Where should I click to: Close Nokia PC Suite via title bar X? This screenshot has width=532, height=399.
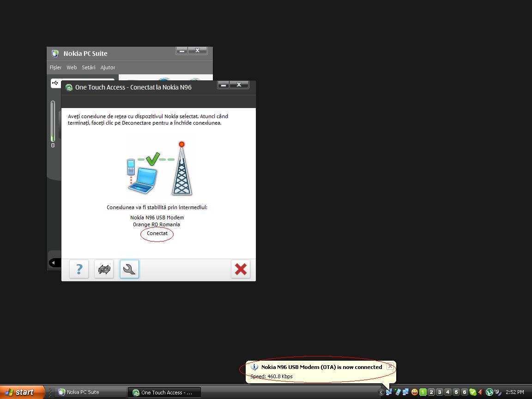197,50
